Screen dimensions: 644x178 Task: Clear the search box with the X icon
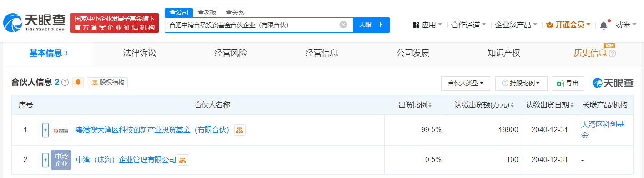pyautogui.click(x=343, y=25)
